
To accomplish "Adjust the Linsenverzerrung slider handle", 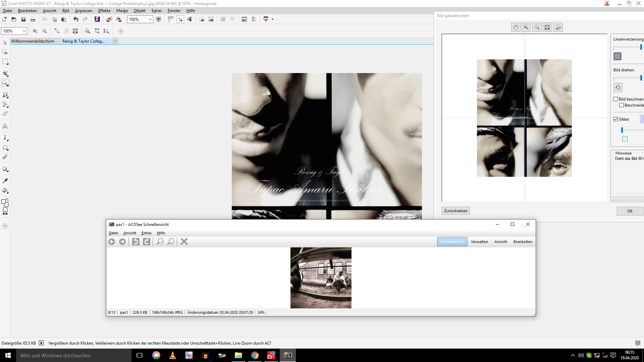I will coord(641,47).
